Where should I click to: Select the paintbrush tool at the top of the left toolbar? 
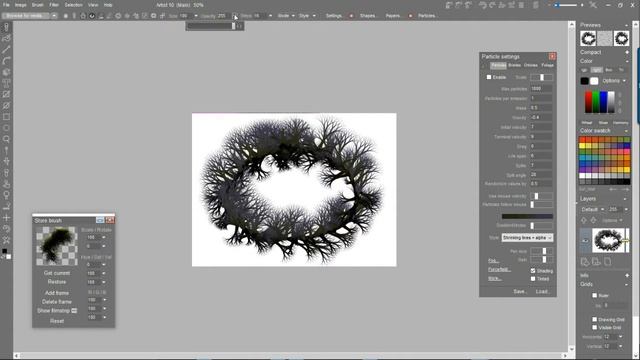point(6,27)
